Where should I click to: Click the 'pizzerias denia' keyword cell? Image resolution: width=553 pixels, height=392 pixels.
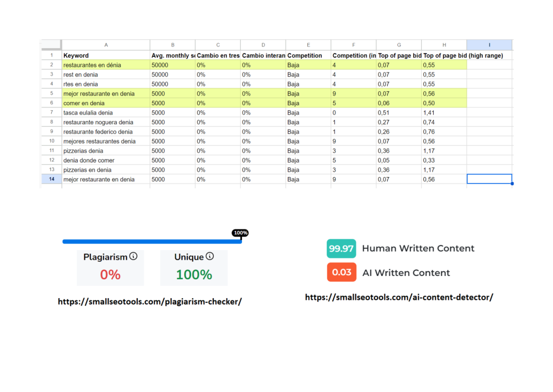point(106,151)
